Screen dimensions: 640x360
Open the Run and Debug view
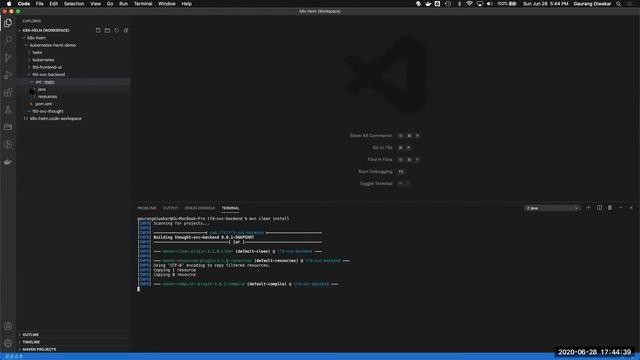coord(8,75)
